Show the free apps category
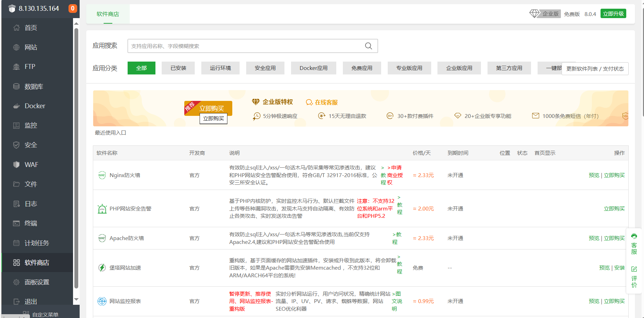 (362, 68)
